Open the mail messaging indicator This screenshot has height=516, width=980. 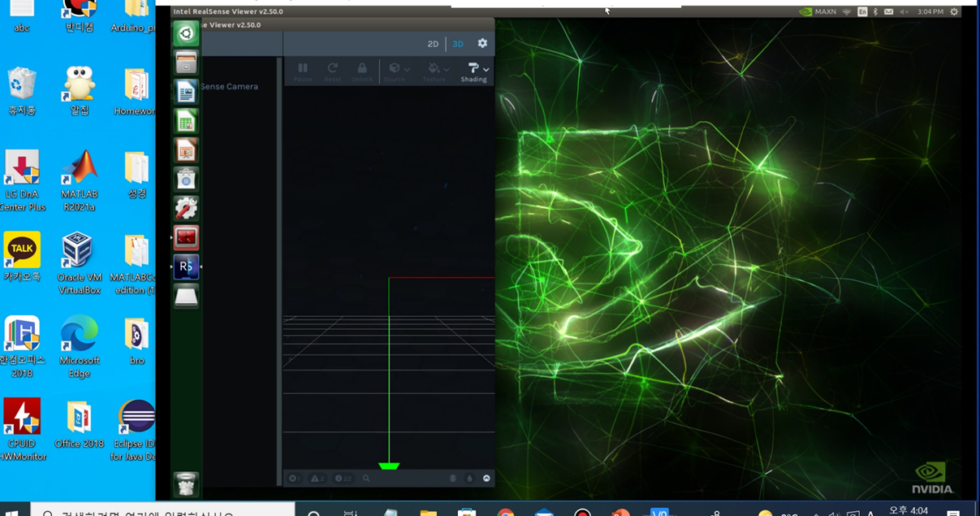pyautogui.click(x=888, y=11)
